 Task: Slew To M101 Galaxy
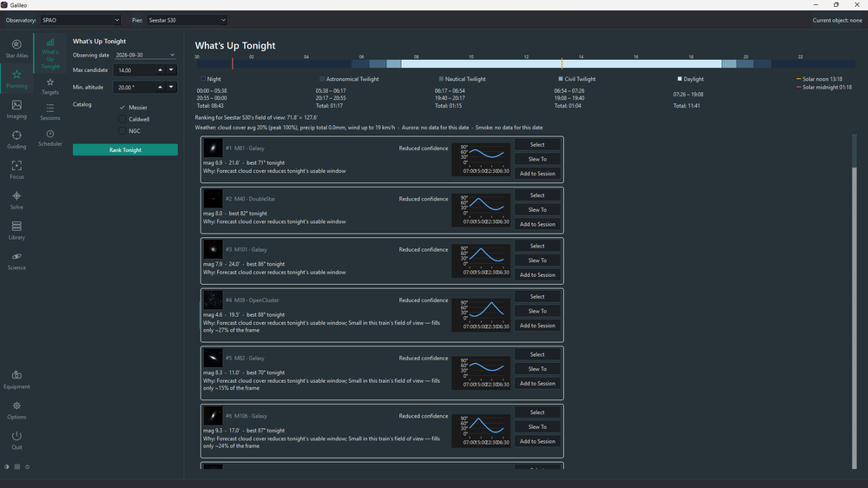(537, 260)
